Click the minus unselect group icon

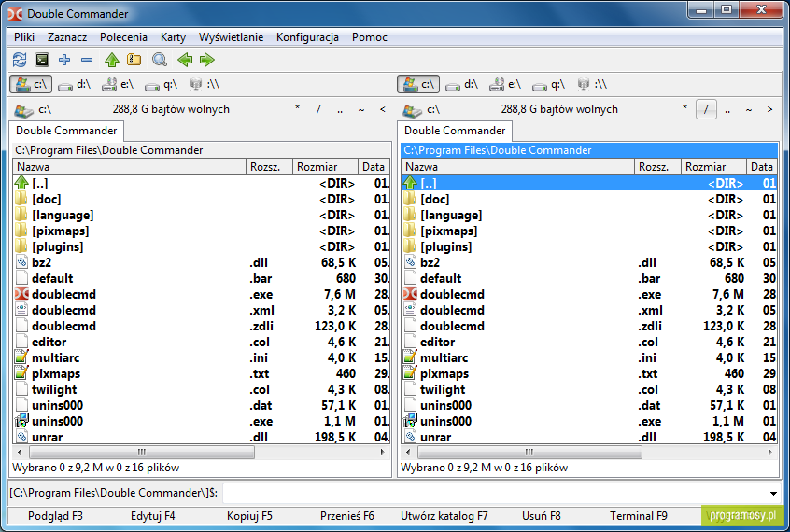click(87, 60)
